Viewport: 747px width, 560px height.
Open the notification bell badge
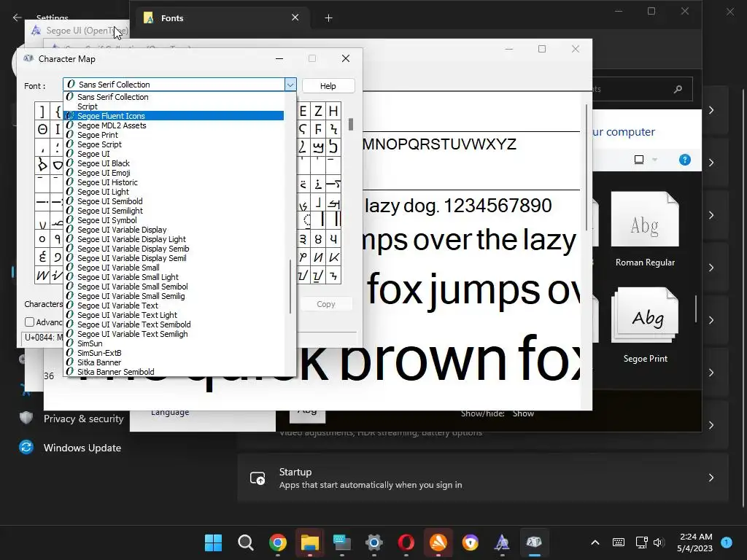[x=727, y=542]
